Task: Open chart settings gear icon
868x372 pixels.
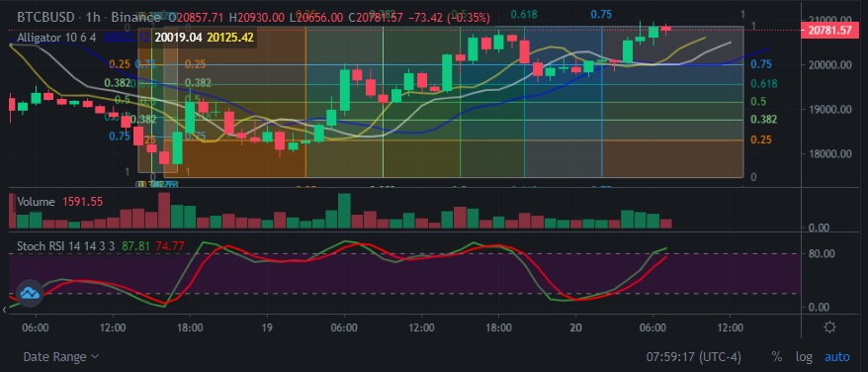Action: pyautogui.click(x=829, y=327)
